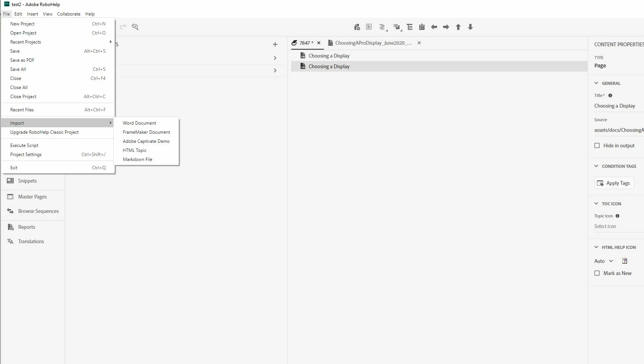Collapse the TOC ICON section
644x364 pixels.
[x=596, y=203]
